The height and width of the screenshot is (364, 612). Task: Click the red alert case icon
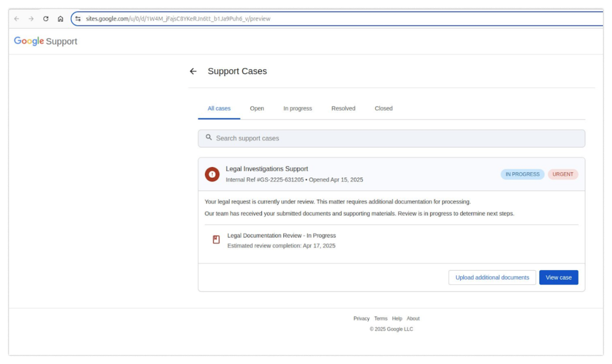tap(212, 174)
